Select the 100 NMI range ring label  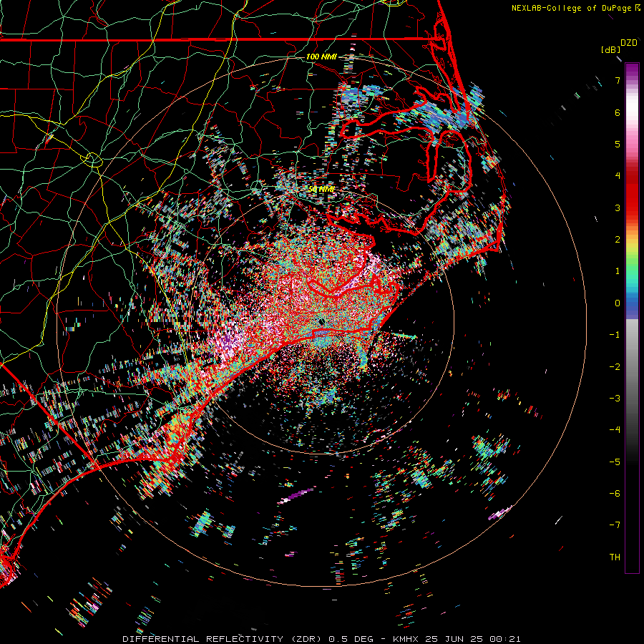tap(321, 57)
